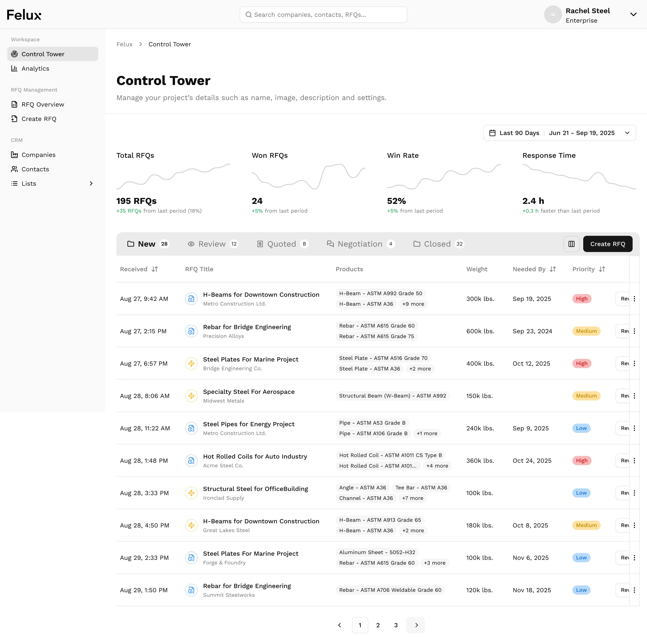The height and width of the screenshot is (644, 647).
Task: Click the Create RFQ button
Action: point(607,244)
